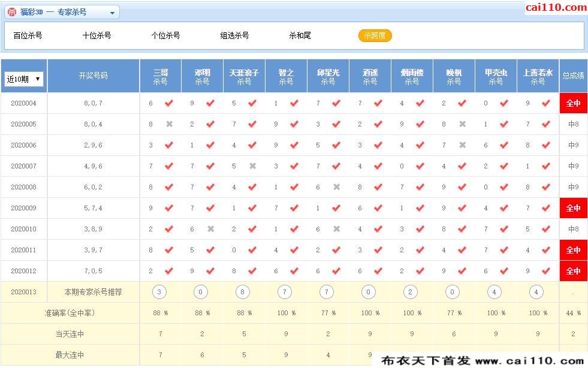588x368 pixels.
Task: Open the 福彩3D 专家杀号 dropdown selector
Action: (x=62, y=12)
